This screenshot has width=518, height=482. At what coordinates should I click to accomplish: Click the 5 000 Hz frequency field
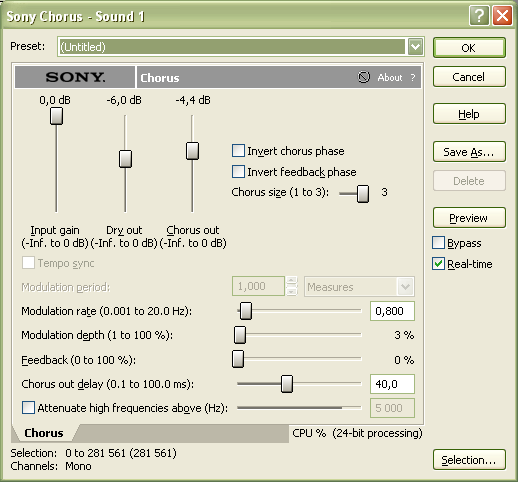click(392, 408)
